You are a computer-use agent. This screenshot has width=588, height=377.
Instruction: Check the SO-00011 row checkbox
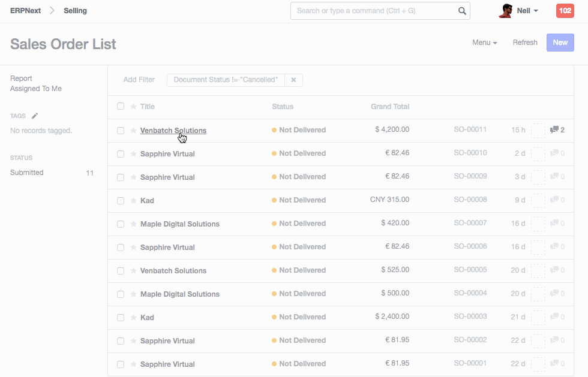[x=121, y=131]
